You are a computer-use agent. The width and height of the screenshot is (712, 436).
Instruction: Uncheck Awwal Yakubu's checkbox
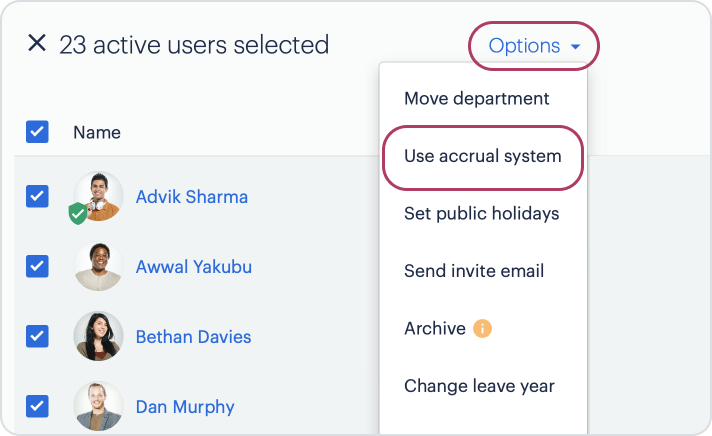tap(37, 266)
